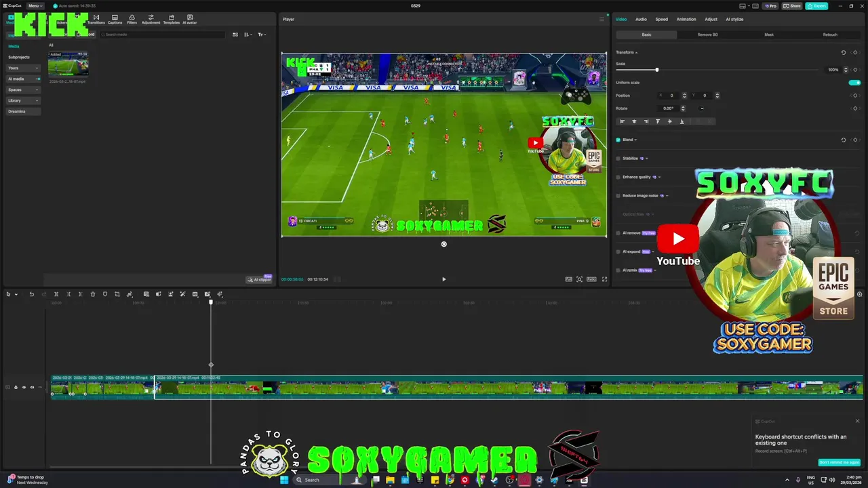The image size is (868, 488).
Task: Click Don't remind me again button
Action: tap(839, 462)
